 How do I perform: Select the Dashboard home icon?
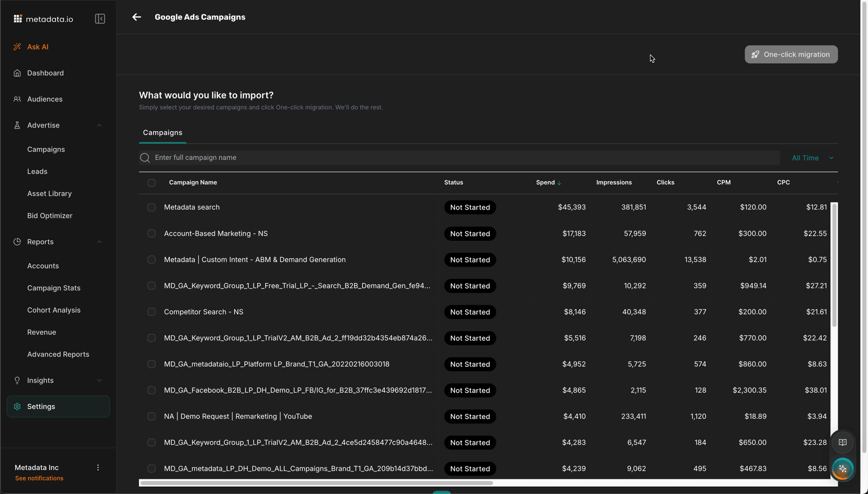coord(18,73)
